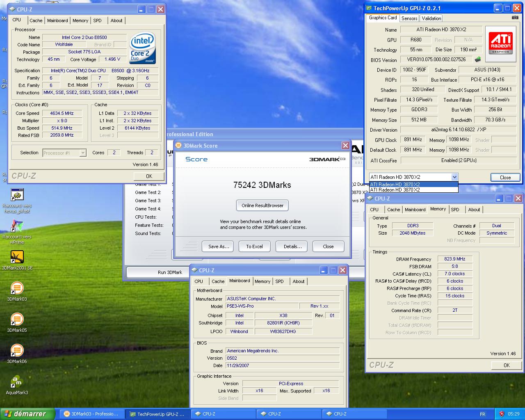The image size is (525, 420).
Task: Launch 3DMark03 desktop icon
Action: [17, 292]
